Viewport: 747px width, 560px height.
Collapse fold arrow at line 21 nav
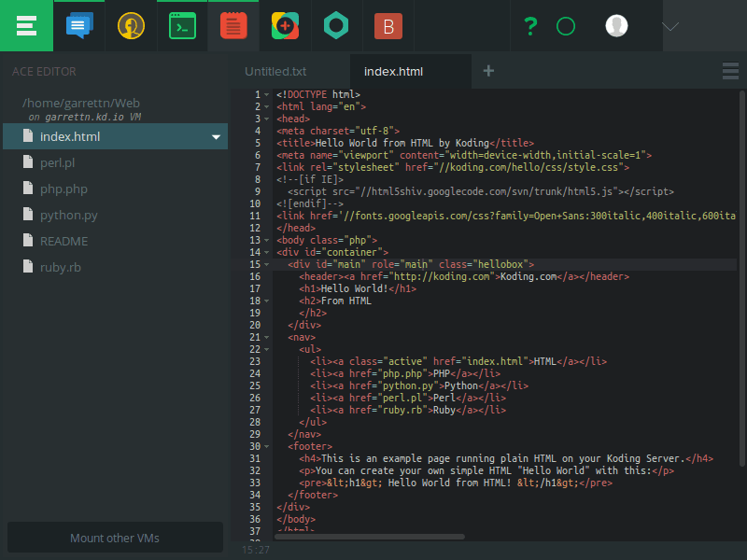pyautogui.click(x=267, y=338)
